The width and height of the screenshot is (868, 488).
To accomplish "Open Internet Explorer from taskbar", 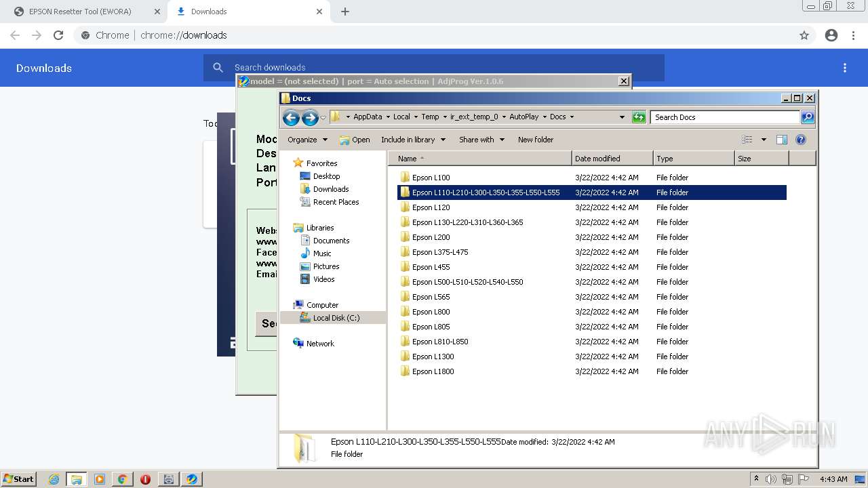I will click(54, 479).
